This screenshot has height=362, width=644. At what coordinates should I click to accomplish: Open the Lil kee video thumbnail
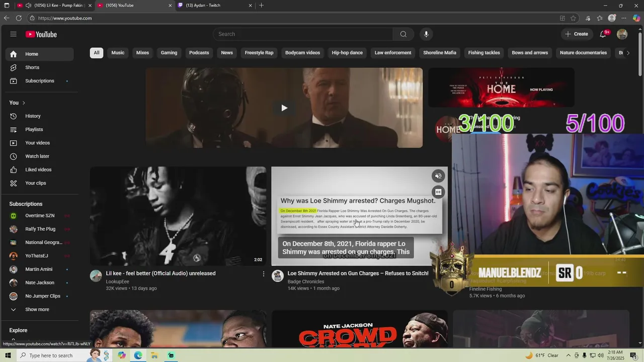tap(178, 216)
